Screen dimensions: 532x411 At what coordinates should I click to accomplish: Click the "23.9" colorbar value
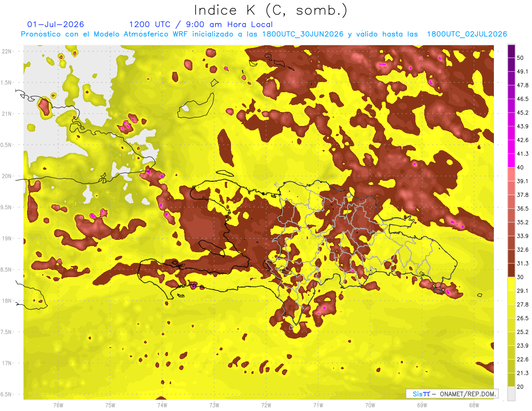(x=523, y=346)
